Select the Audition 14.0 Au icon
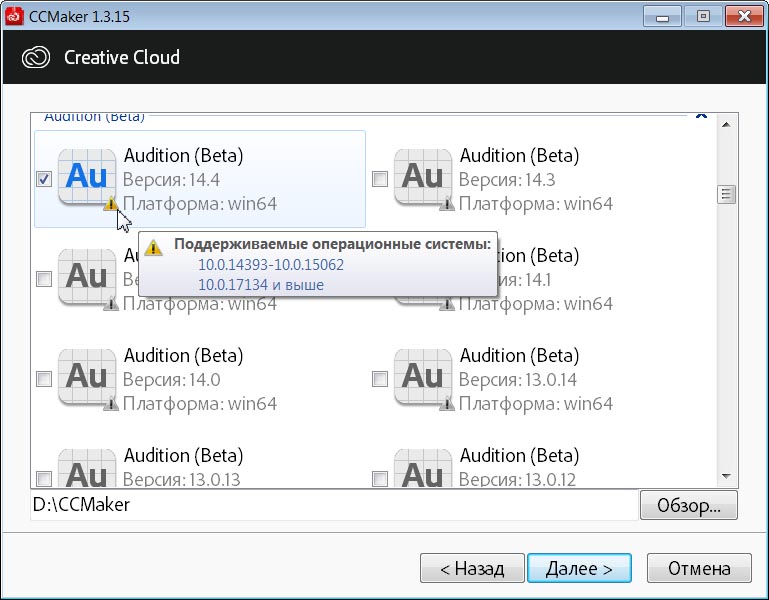This screenshot has height=600, width=769. tap(87, 376)
